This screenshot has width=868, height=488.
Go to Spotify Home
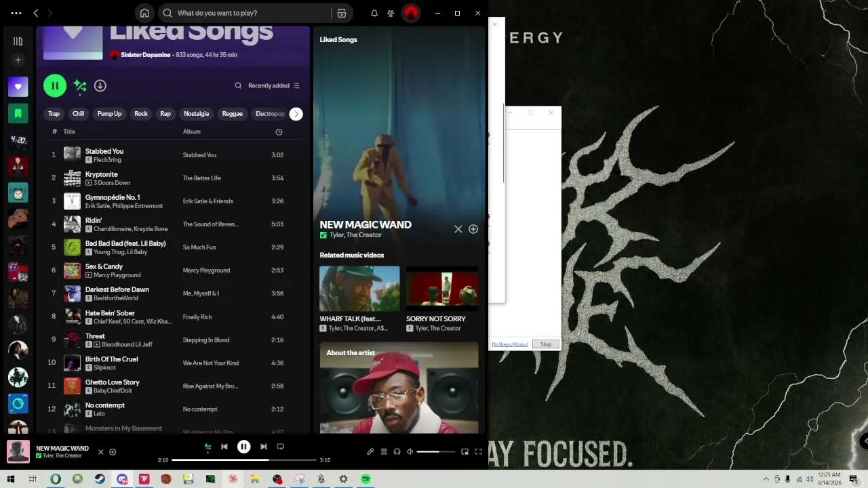pos(144,13)
